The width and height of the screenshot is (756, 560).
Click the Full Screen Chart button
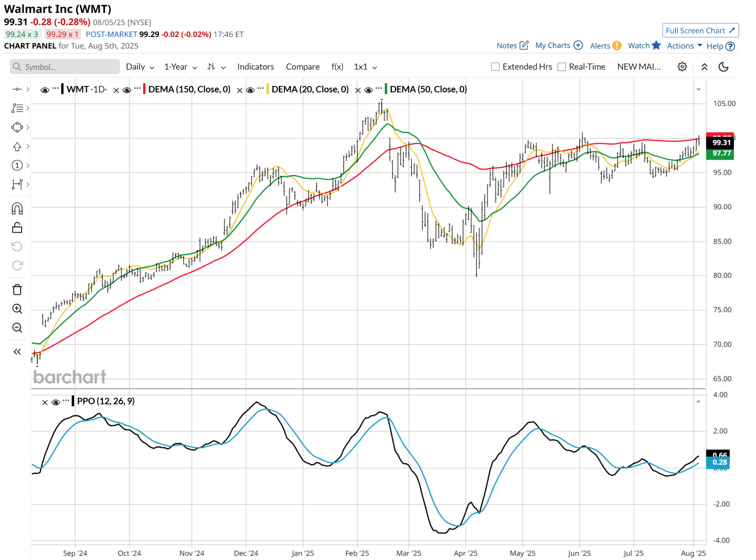coord(700,30)
